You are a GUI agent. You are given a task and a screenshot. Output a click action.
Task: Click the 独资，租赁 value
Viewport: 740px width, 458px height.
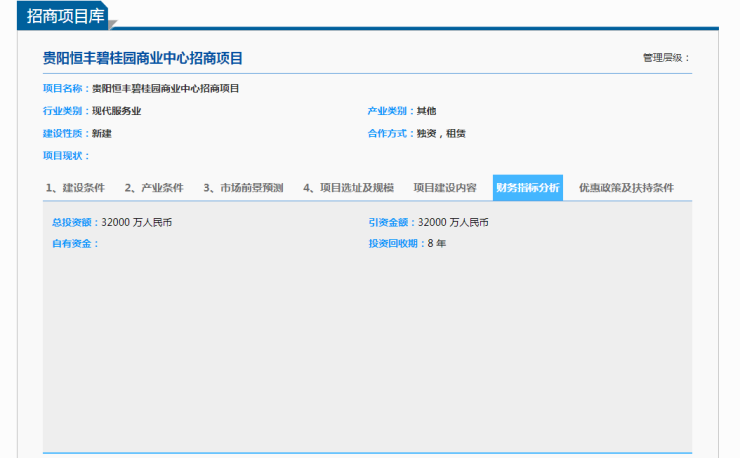441,134
